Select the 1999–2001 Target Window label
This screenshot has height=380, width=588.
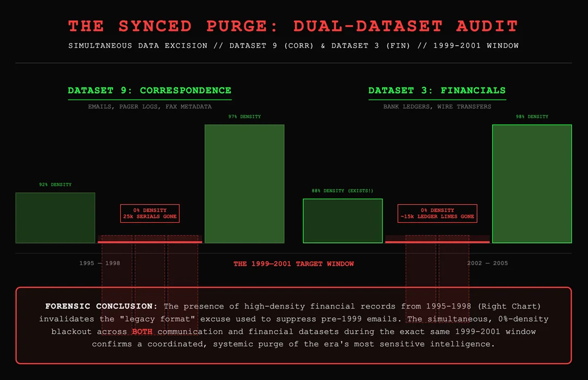click(x=293, y=264)
